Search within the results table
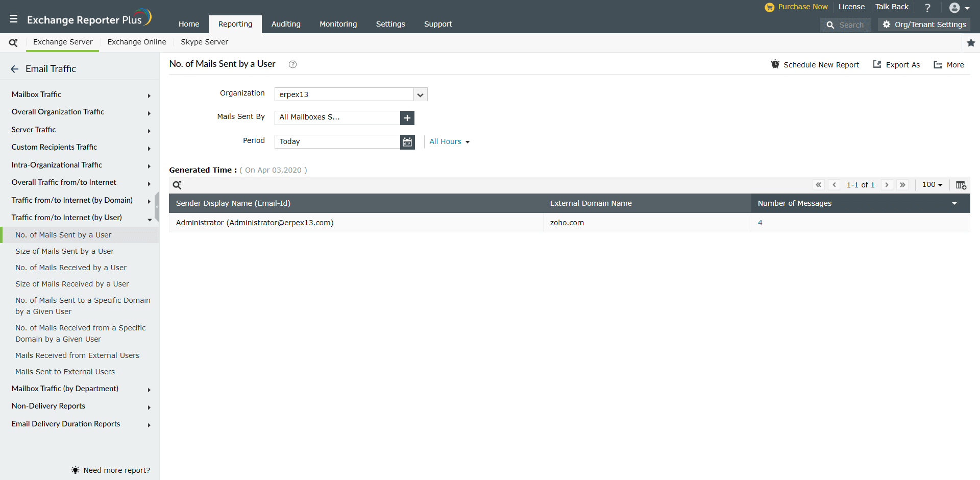980x480 pixels. [177, 185]
